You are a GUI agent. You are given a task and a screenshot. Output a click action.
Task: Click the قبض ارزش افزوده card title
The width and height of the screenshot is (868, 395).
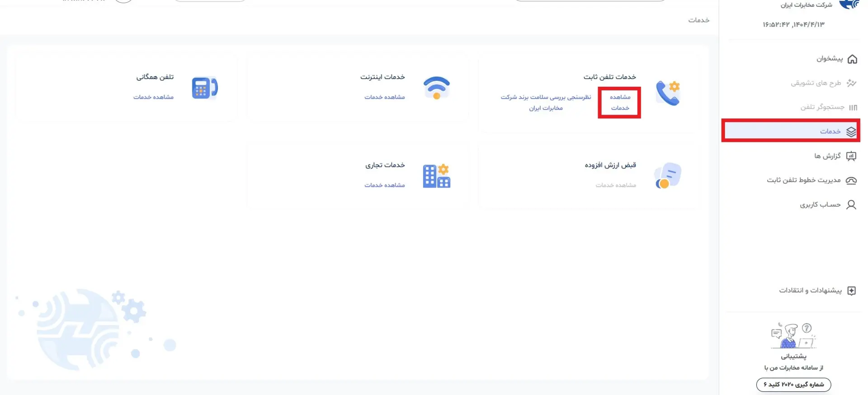tap(610, 165)
